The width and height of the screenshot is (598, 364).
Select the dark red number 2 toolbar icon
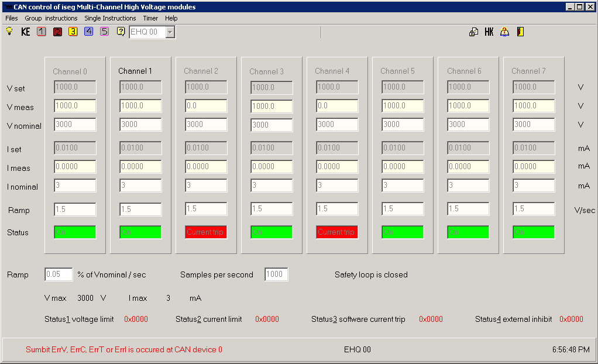[57, 32]
